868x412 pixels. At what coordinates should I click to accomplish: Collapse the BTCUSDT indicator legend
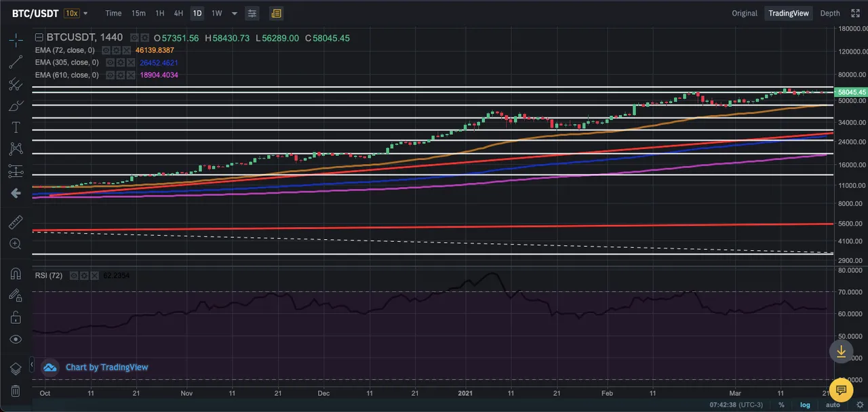pyautogui.click(x=39, y=38)
